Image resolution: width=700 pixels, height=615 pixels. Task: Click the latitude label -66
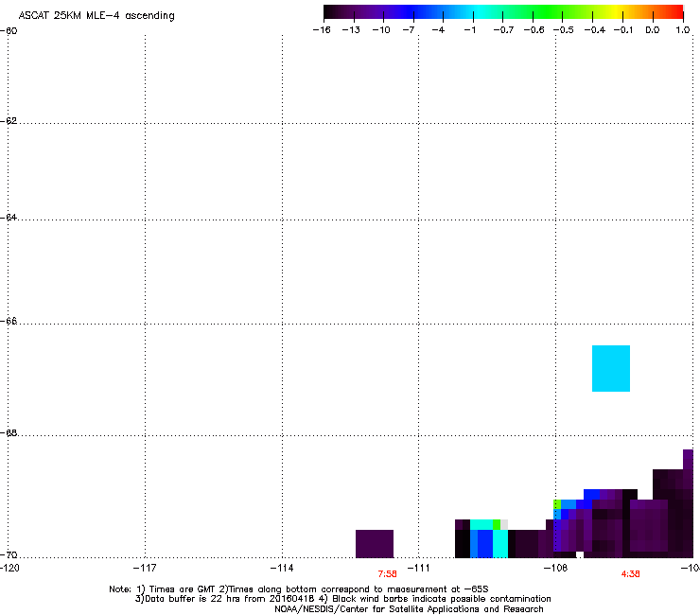[x=9, y=322]
